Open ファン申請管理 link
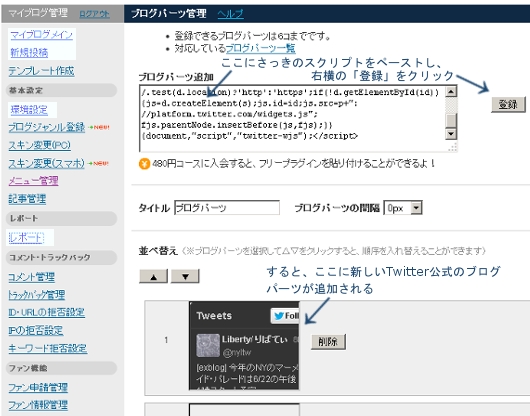 click(x=38, y=387)
